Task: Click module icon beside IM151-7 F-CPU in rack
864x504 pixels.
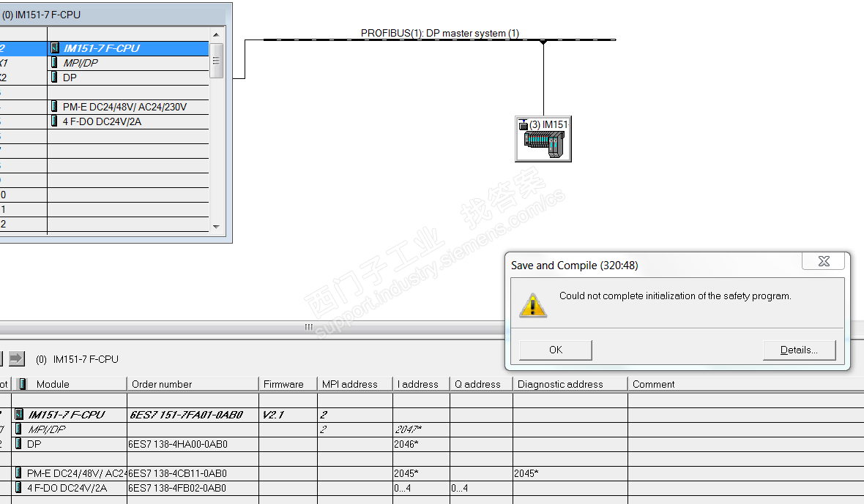Action: 55,48
